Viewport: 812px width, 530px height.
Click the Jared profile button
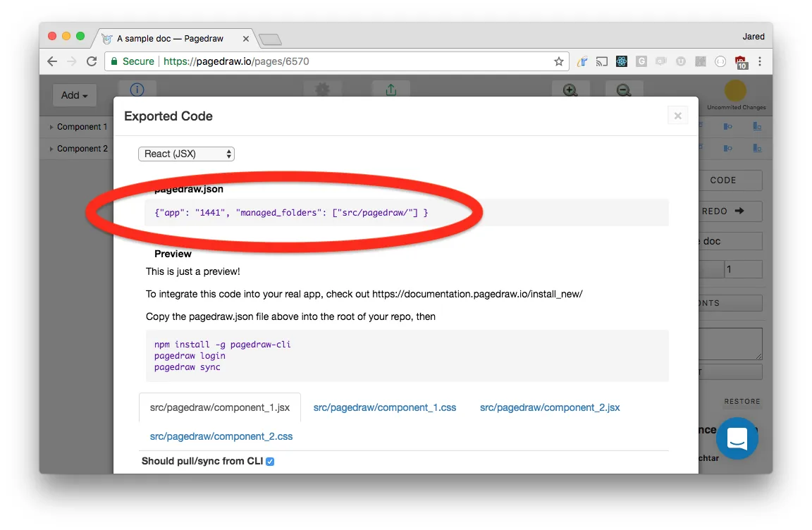(753, 36)
